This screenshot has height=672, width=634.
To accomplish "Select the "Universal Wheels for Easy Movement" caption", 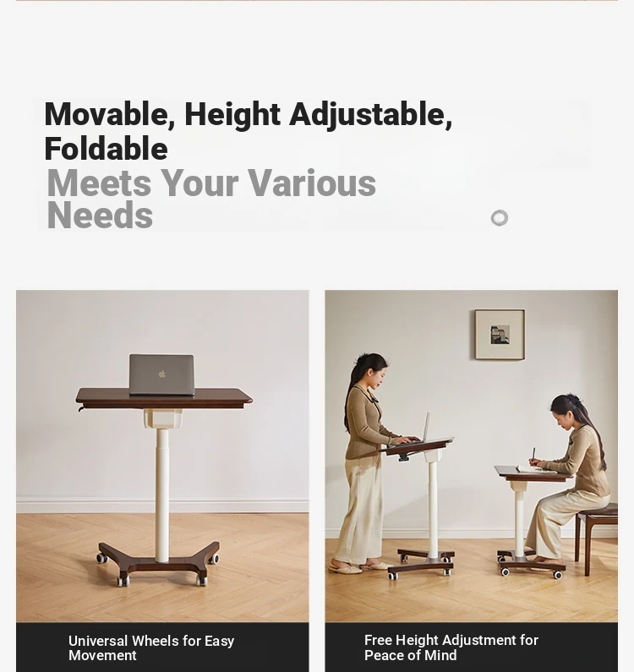I will (151, 648).
